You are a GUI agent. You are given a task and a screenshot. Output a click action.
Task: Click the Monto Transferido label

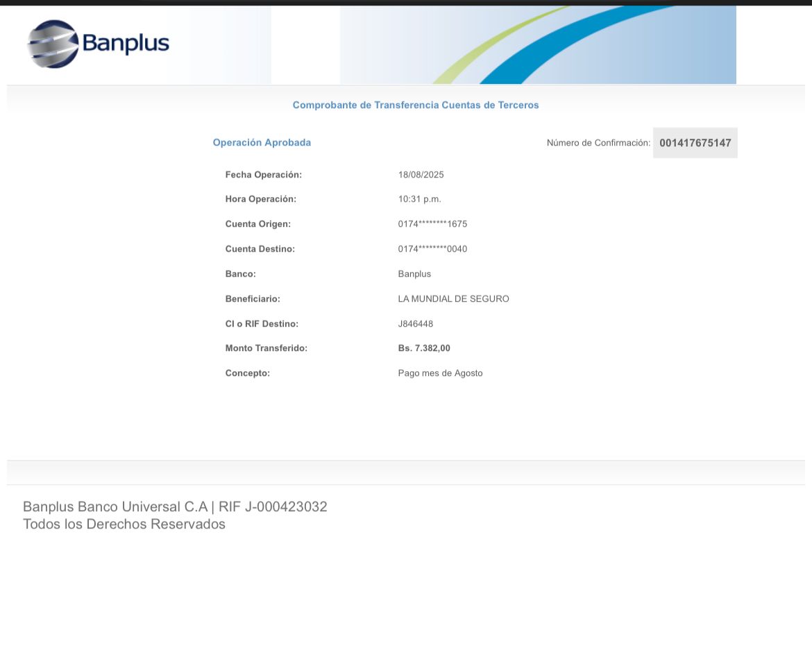click(266, 348)
